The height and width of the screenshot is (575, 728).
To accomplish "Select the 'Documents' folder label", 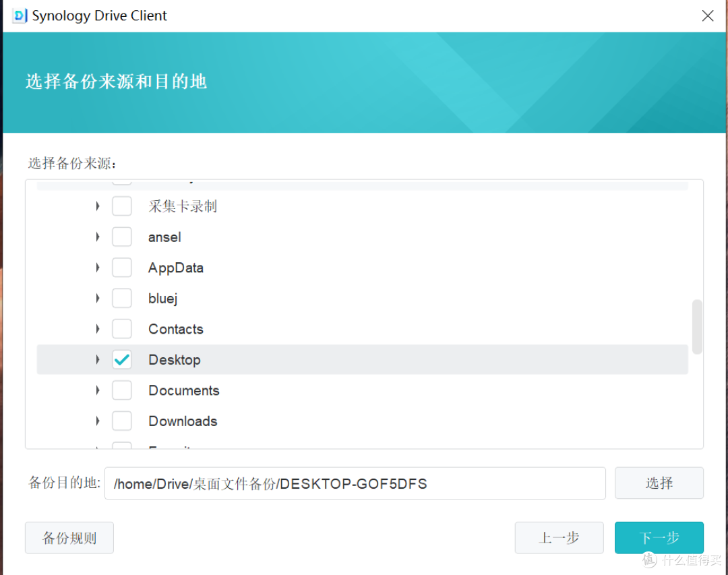I will click(x=184, y=390).
